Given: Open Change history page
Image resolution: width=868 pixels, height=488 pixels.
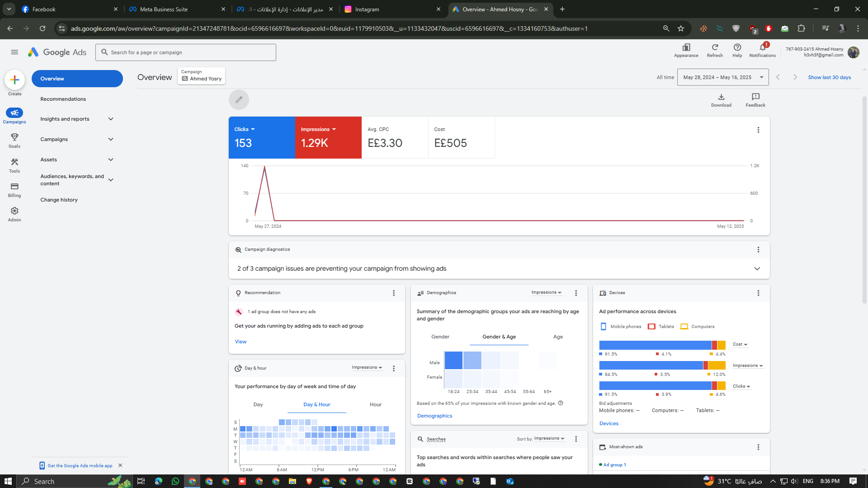Looking at the screenshot, I should click(x=59, y=200).
